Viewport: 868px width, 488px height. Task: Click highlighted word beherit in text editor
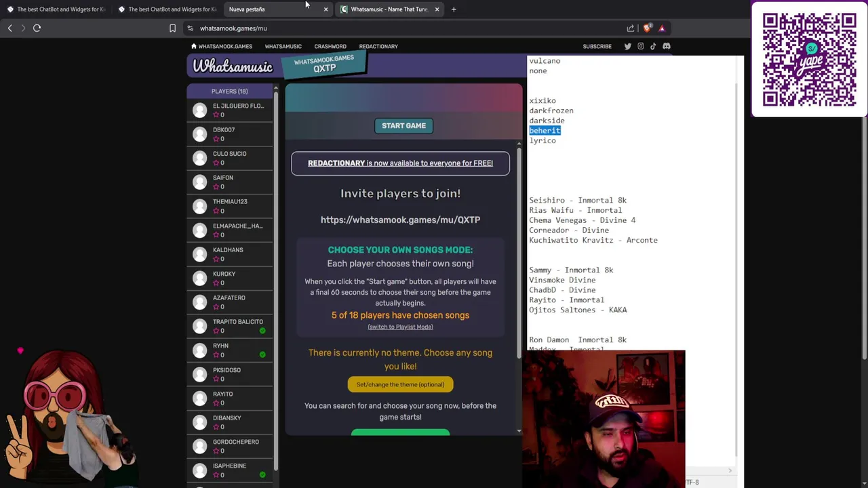click(x=545, y=130)
